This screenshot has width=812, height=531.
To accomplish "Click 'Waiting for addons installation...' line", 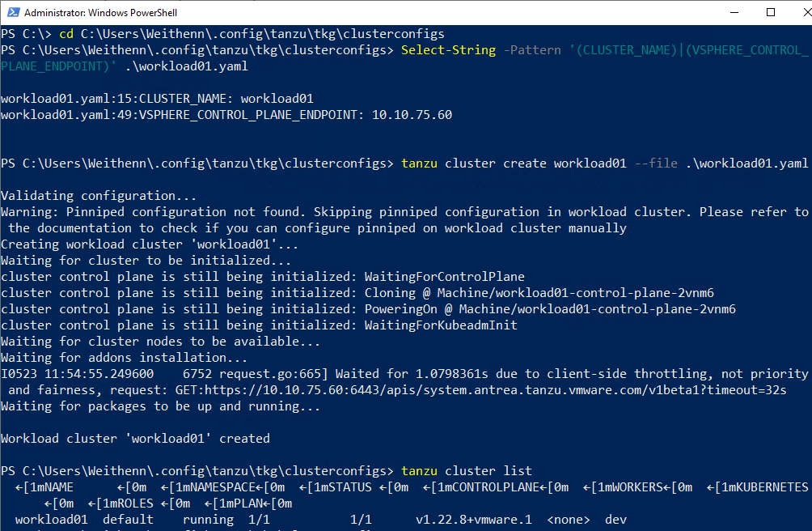I will (x=125, y=358).
